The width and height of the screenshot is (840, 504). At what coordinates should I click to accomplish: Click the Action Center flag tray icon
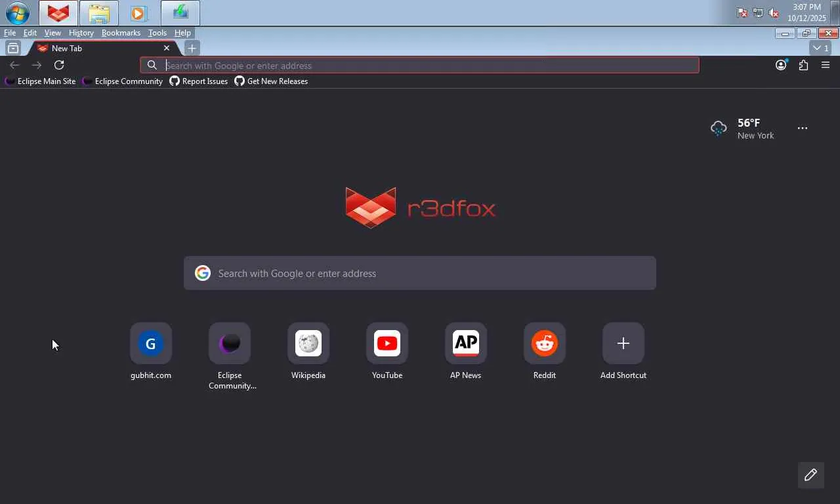[x=742, y=12]
